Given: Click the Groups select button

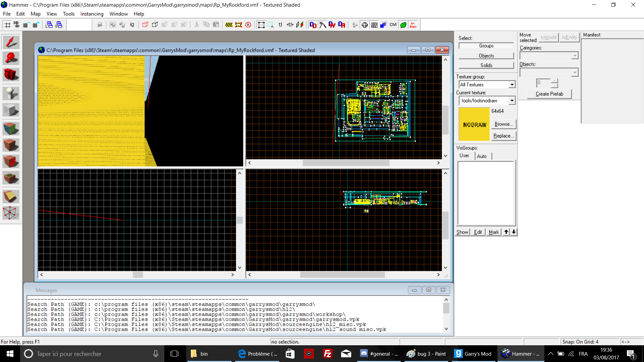Looking at the screenshot, I should point(486,46).
